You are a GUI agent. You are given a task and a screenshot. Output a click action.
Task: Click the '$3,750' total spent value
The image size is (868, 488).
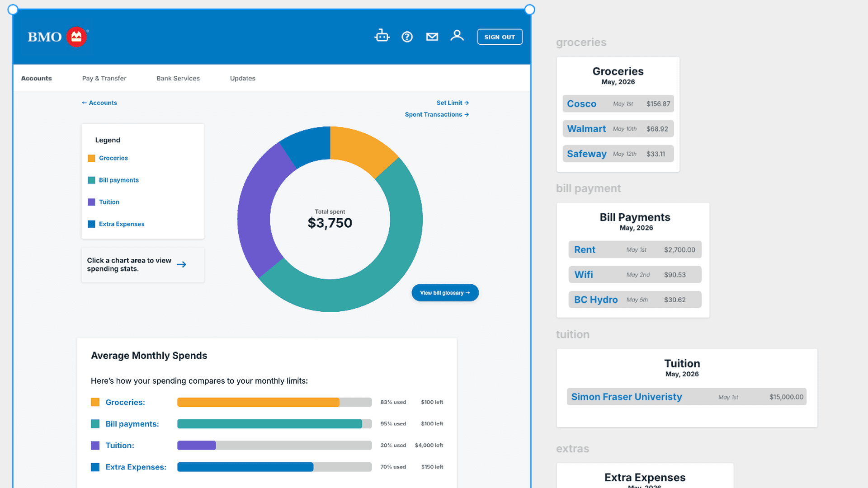[x=330, y=223]
